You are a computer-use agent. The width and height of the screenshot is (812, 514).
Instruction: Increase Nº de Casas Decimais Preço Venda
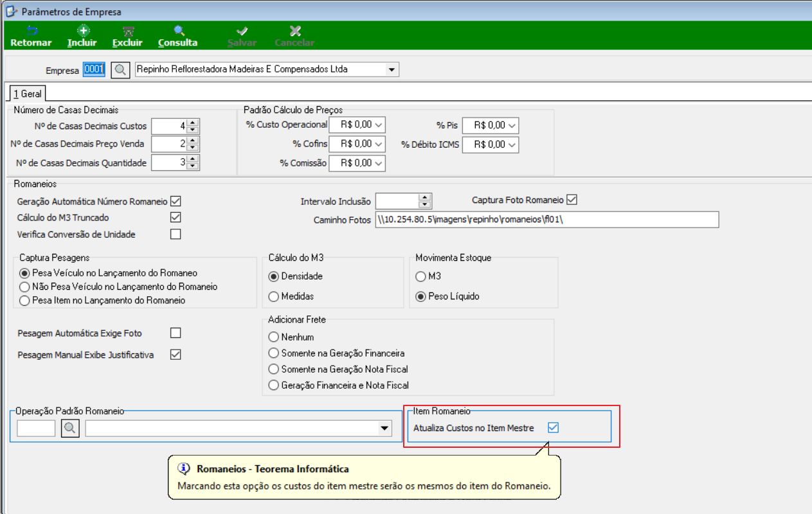194,140
